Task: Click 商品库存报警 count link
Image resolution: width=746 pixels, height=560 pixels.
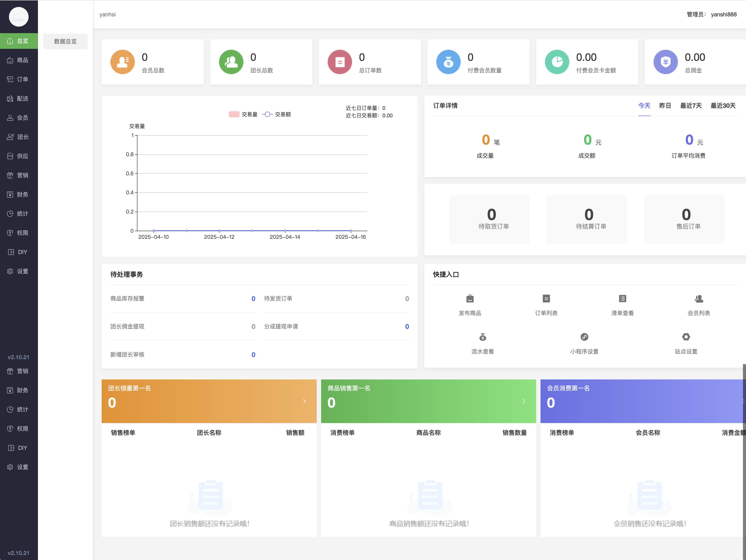Action: pyautogui.click(x=253, y=299)
